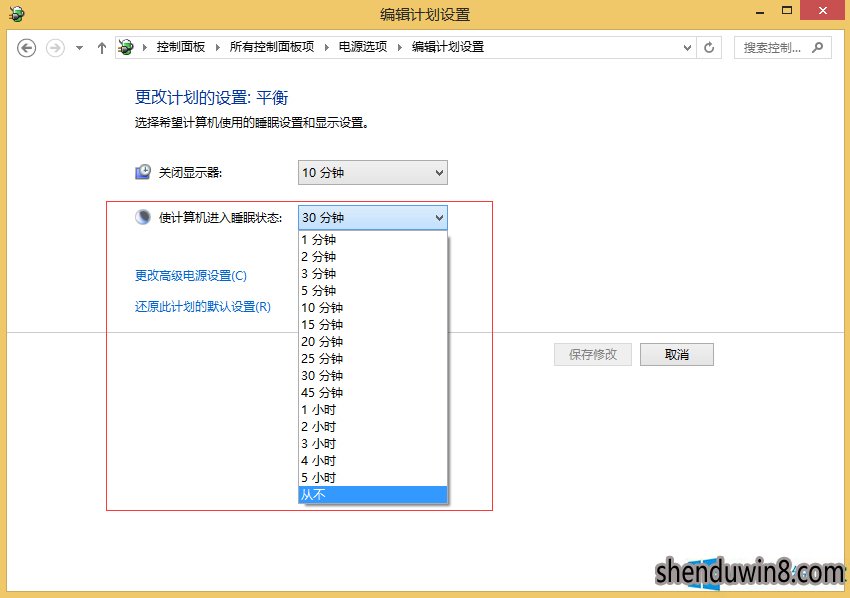Image resolution: width=850 pixels, height=598 pixels.
Task: Select 3 分钟 option
Action: [372, 273]
